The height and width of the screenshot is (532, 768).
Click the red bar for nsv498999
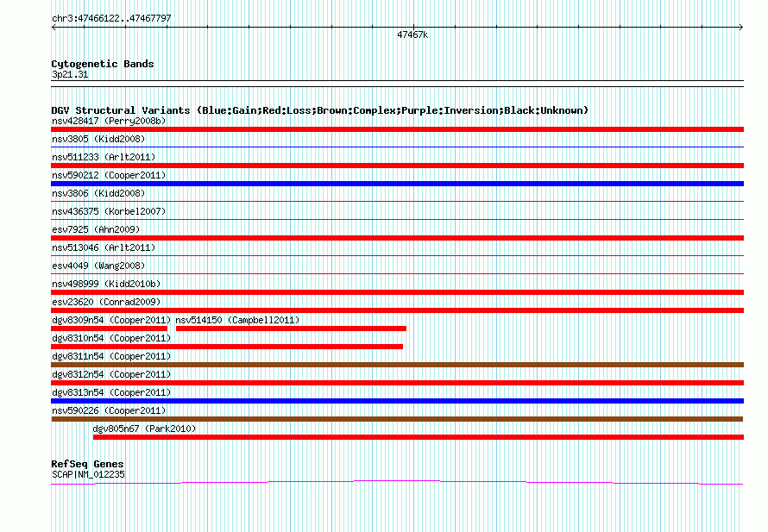(397, 292)
